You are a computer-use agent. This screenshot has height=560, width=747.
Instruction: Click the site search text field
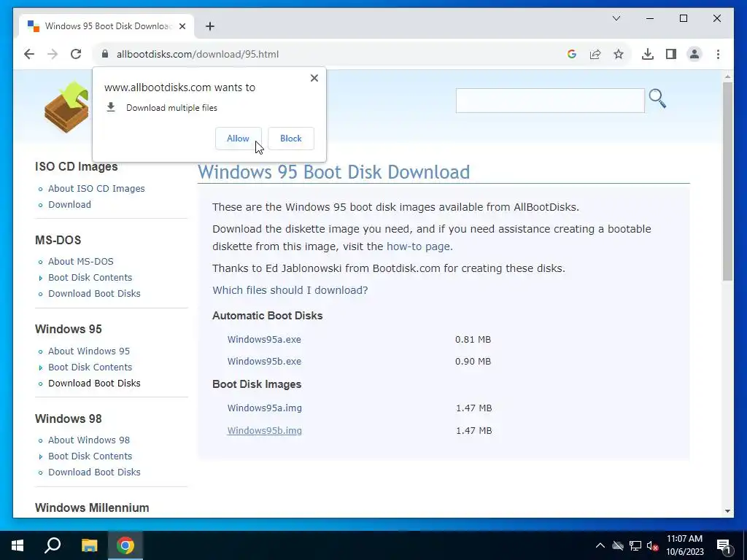pos(550,101)
